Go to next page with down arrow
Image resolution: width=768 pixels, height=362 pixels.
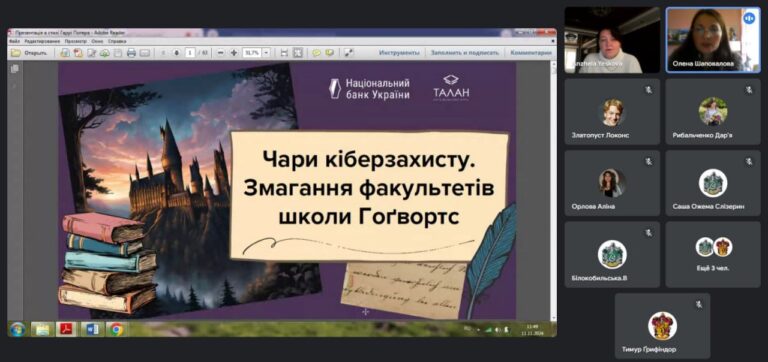pos(176,53)
